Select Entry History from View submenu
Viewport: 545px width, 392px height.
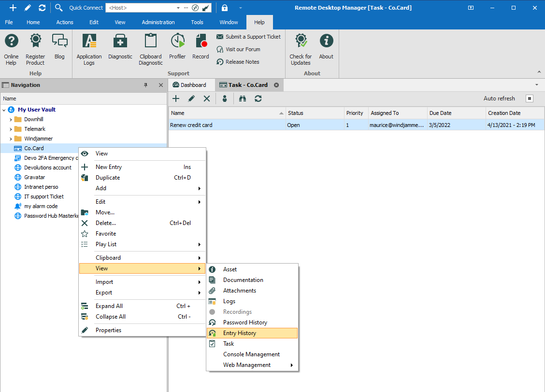pos(240,333)
